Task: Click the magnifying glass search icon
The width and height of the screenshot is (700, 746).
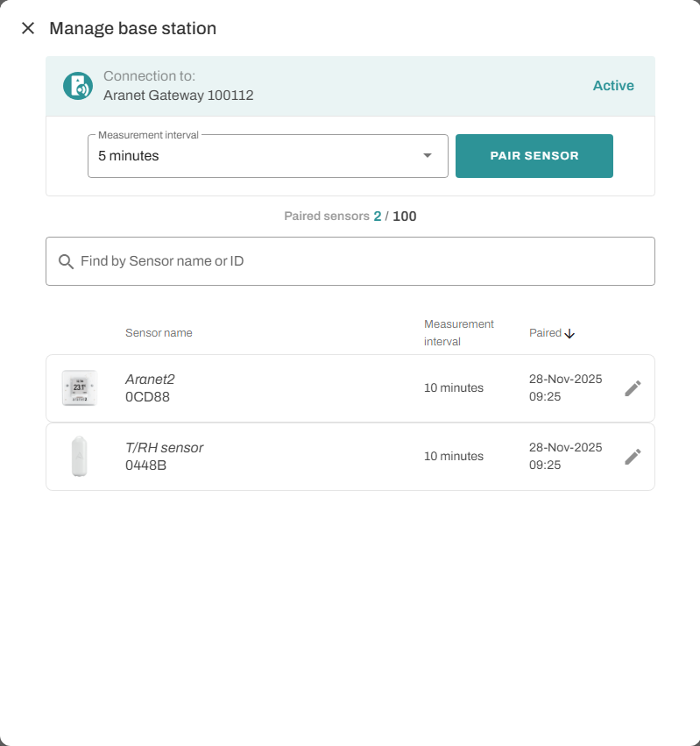Action: click(66, 261)
